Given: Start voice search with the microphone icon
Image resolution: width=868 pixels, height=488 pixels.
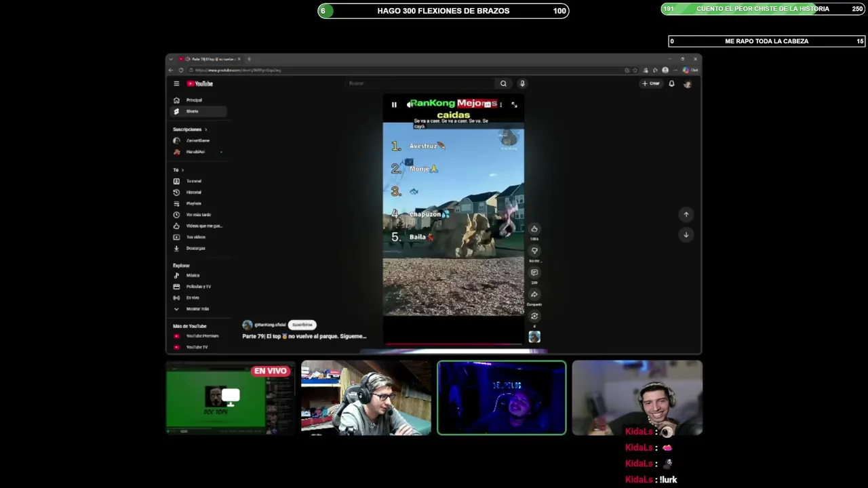Looking at the screenshot, I should click(522, 83).
